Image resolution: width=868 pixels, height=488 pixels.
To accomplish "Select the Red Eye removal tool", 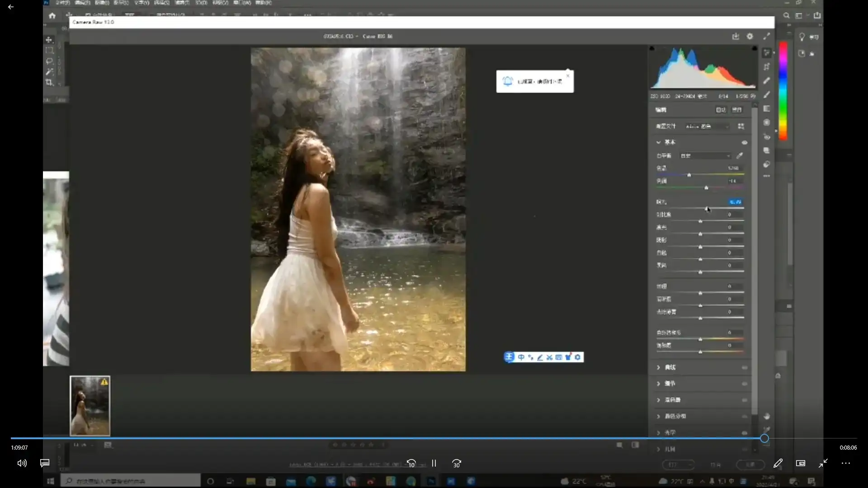I will tap(767, 136).
